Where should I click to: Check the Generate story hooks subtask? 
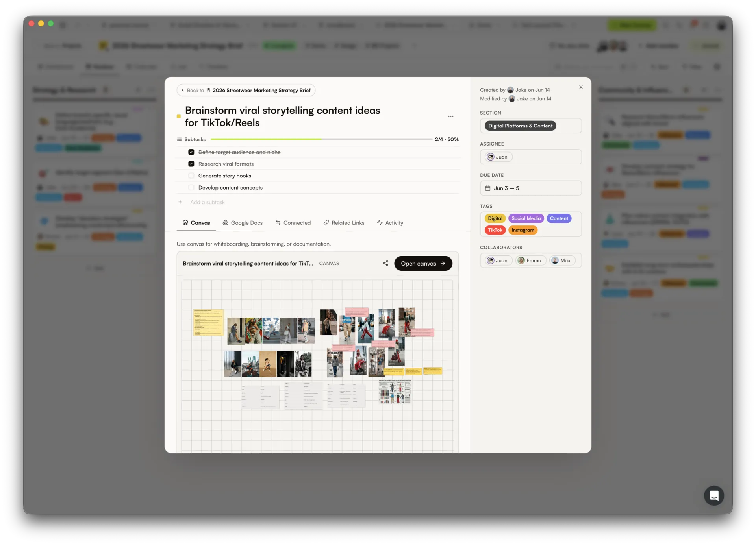click(191, 176)
